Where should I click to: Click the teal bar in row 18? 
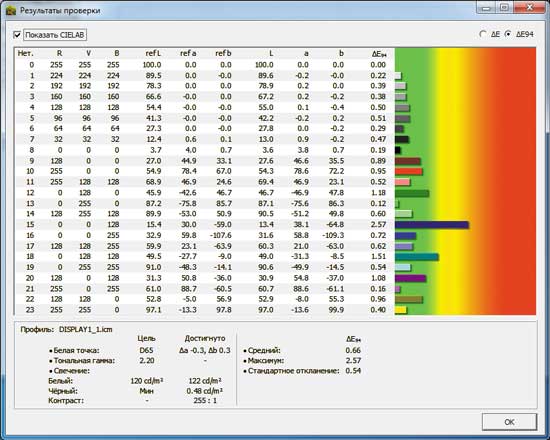point(417,257)
